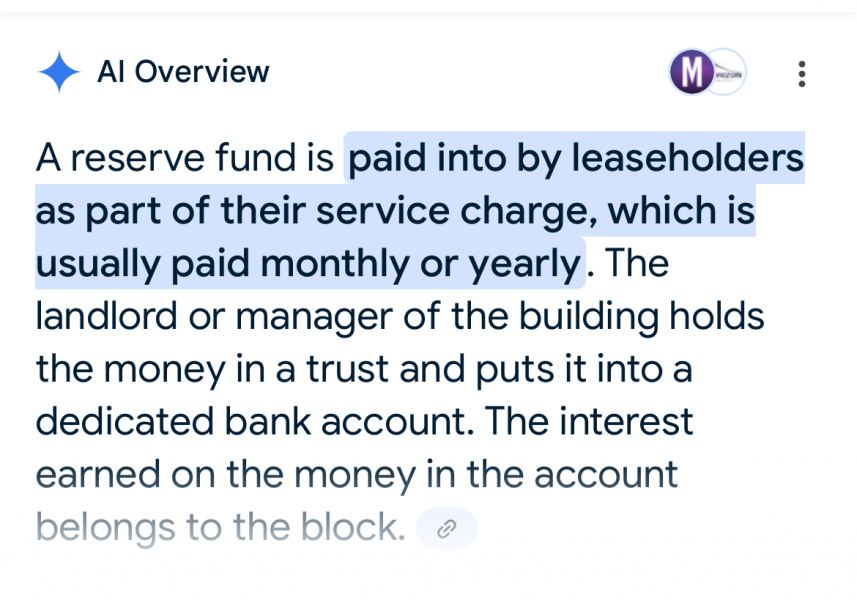
Task: Click highlighted phrase 'paid into by leaseholders'
Action: click(x=575, y=158)
